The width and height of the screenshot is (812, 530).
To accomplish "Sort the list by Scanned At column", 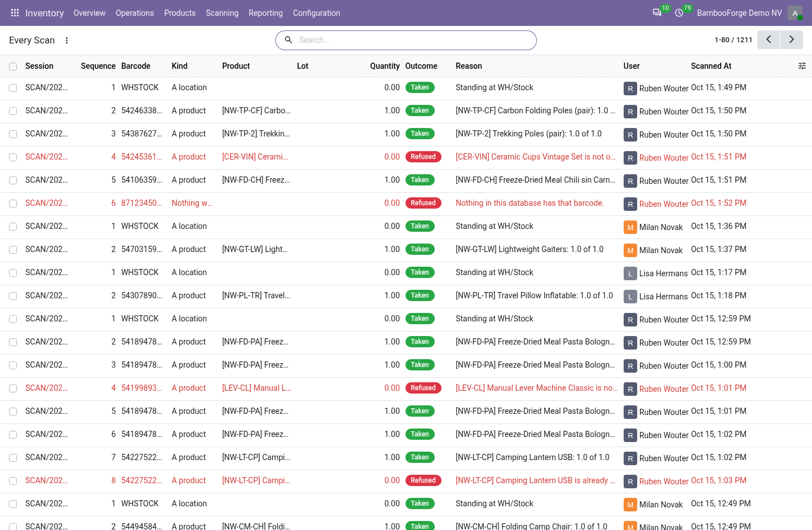I will (711, 66).
